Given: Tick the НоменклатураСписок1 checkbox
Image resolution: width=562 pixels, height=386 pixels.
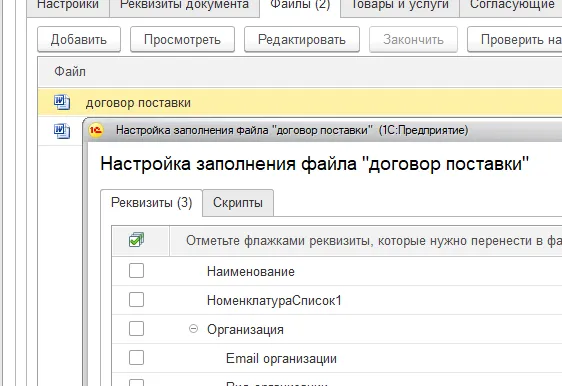Looking at the screenshot, I should (137, 300).
